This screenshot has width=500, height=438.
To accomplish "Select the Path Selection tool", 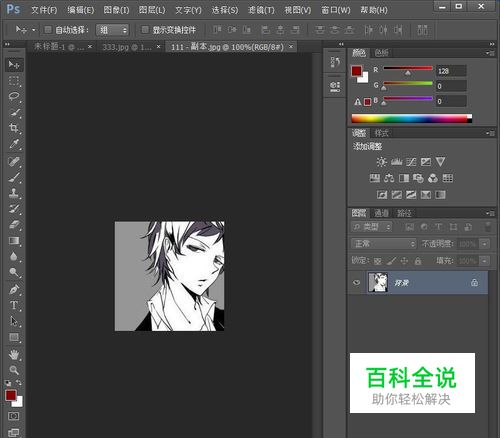I will [x=14, y=321].
